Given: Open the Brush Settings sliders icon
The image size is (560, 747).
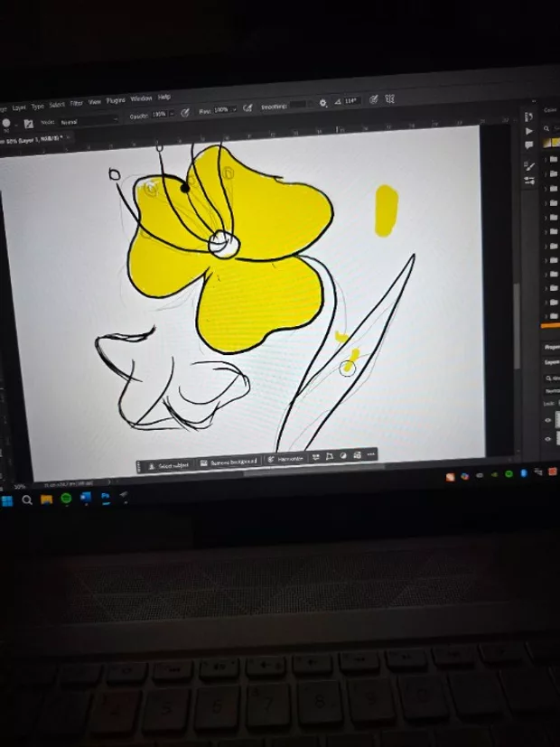Looking at the screenshot, I should click(529, 181).
